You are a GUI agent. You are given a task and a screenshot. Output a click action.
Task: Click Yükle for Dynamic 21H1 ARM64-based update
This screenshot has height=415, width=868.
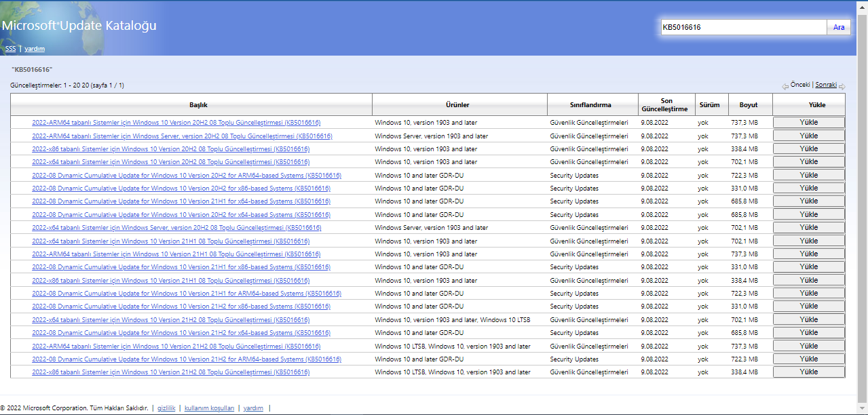pos(809,293)
